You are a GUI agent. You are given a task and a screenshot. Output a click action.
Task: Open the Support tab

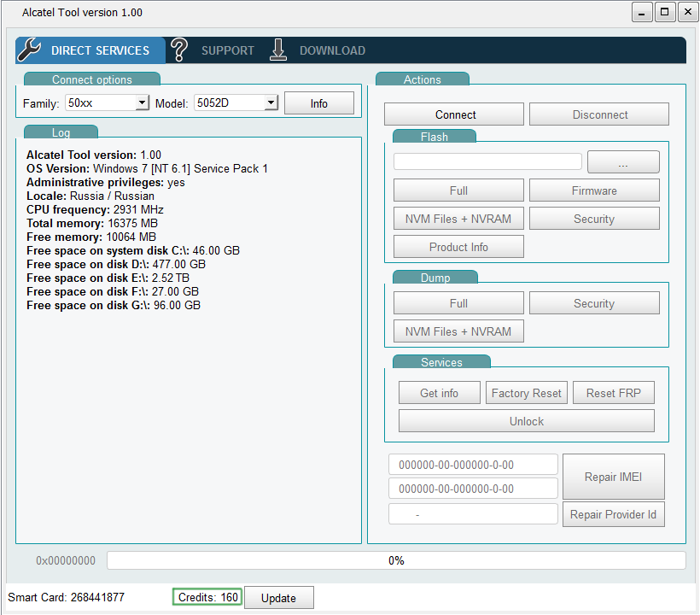tap(227, 51)
